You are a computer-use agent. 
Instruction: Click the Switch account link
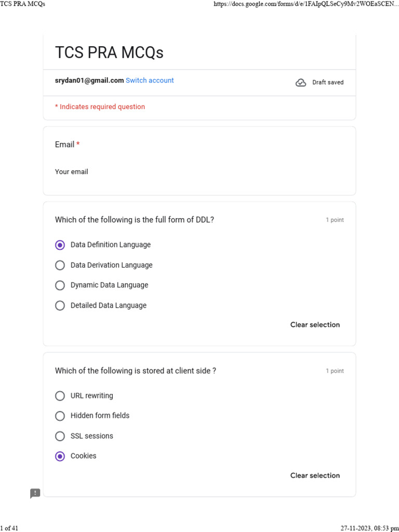(x=150, y=81)
